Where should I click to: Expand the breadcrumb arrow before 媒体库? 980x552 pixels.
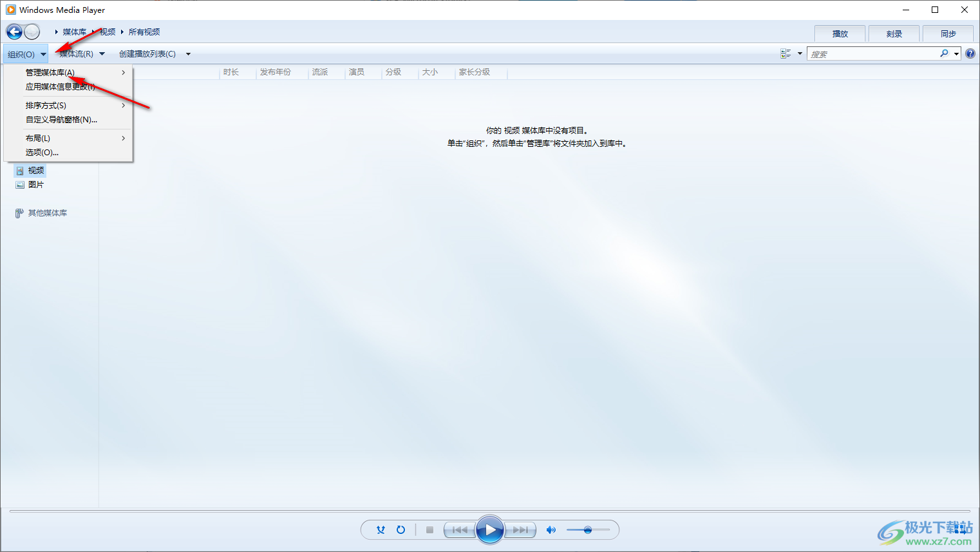tap(57, 32)
